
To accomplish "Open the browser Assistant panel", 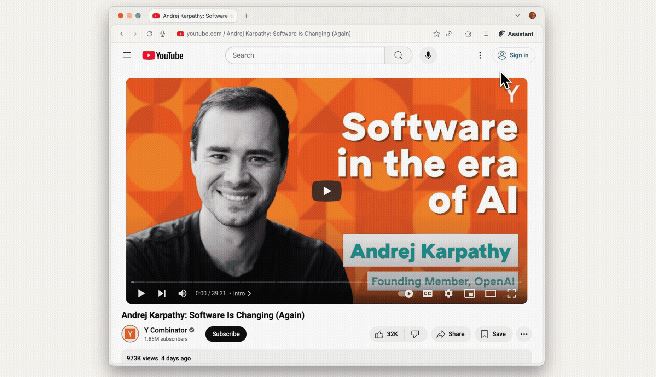I will (516, 34).
